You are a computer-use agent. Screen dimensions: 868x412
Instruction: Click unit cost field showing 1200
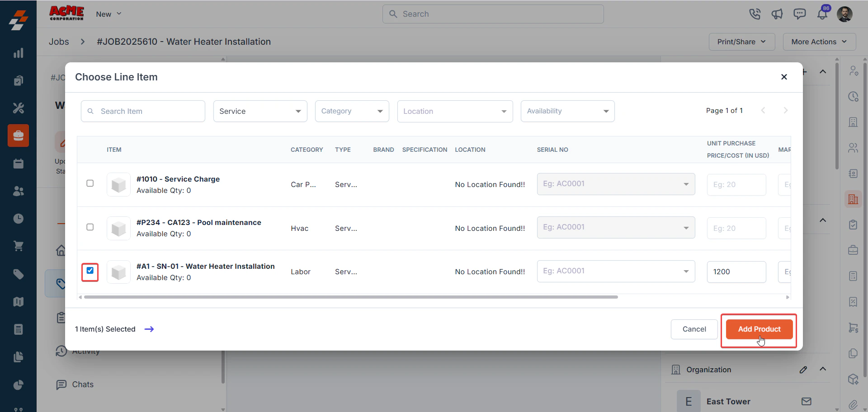click(736, 272)
